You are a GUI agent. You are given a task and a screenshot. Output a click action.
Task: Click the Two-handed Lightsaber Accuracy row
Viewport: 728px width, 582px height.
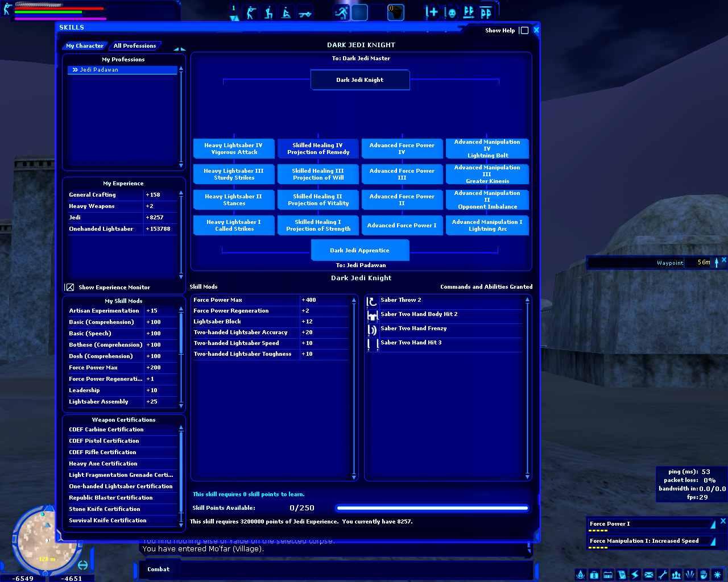click(271, 332)
